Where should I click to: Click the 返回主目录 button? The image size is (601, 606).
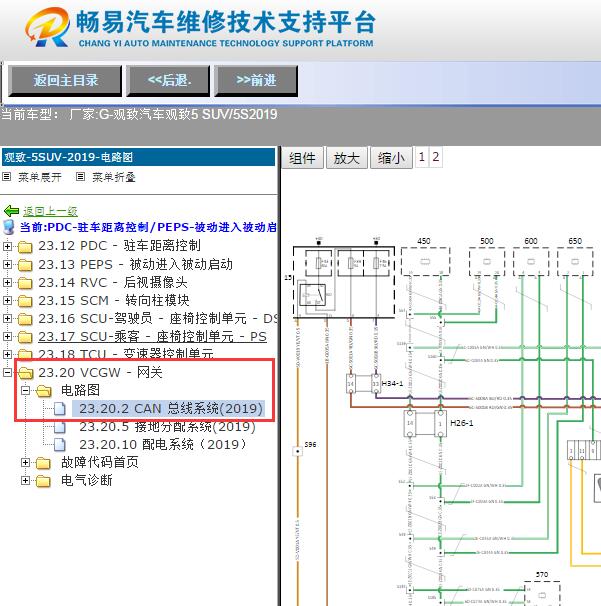pyautogui.click(x=65, y=80)
